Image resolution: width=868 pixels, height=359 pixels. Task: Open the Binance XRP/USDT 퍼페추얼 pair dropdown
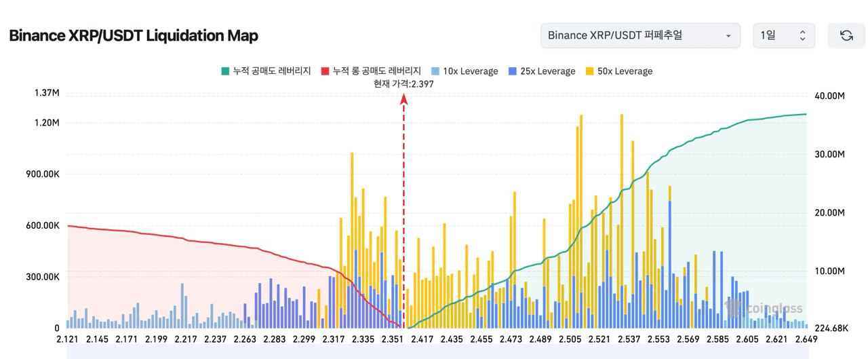pyautogui.click(x=640, y=35)
